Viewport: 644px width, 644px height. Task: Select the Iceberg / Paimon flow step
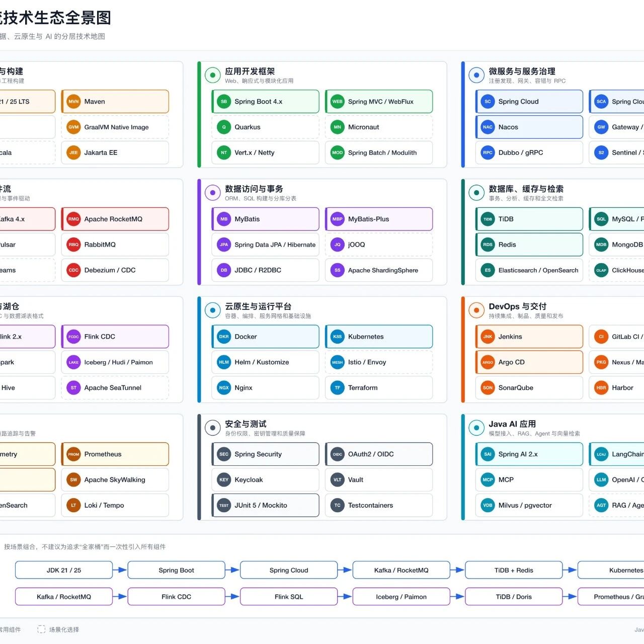coord(401,597)
